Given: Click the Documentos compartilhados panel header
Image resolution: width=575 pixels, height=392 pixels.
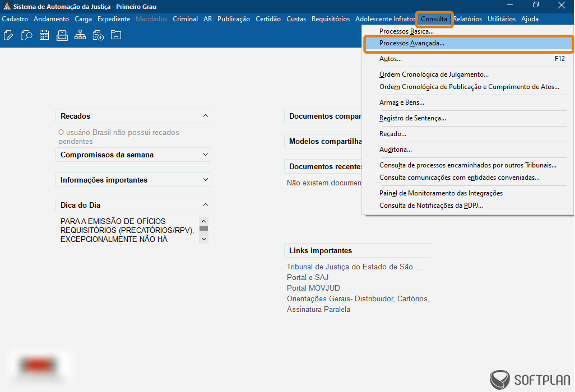Looking at the screenshot, I should pyautogui.click(x=323, y=116).
